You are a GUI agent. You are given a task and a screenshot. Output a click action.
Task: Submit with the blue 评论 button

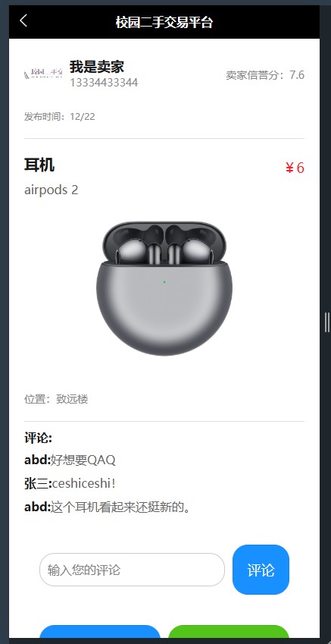(261, 570)
